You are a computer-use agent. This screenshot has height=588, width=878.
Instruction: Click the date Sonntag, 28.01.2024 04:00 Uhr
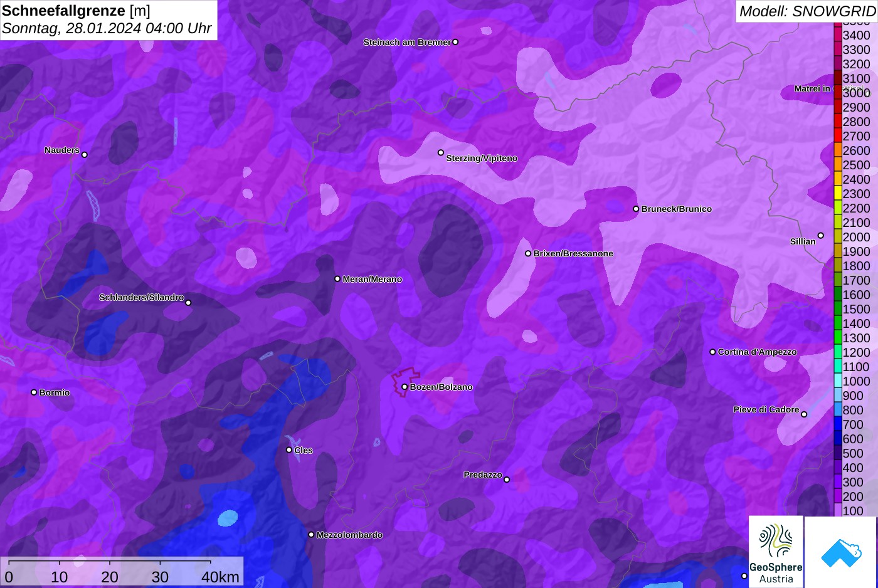pos(107,29)
